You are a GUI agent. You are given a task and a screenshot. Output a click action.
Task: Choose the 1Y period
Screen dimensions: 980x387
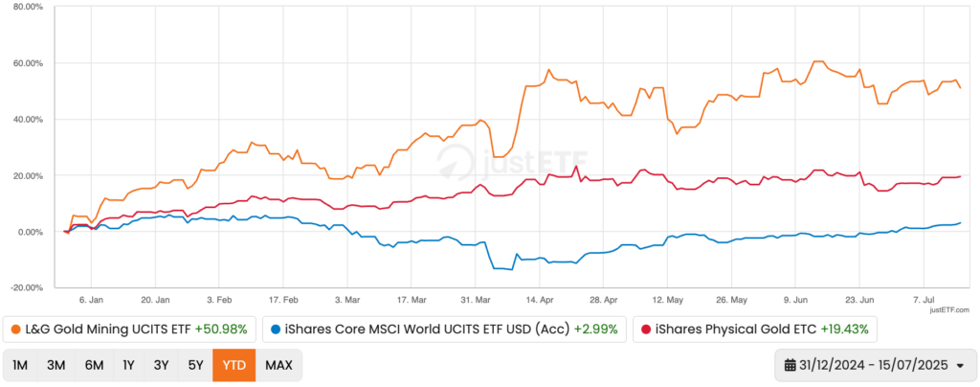[129, 365]
